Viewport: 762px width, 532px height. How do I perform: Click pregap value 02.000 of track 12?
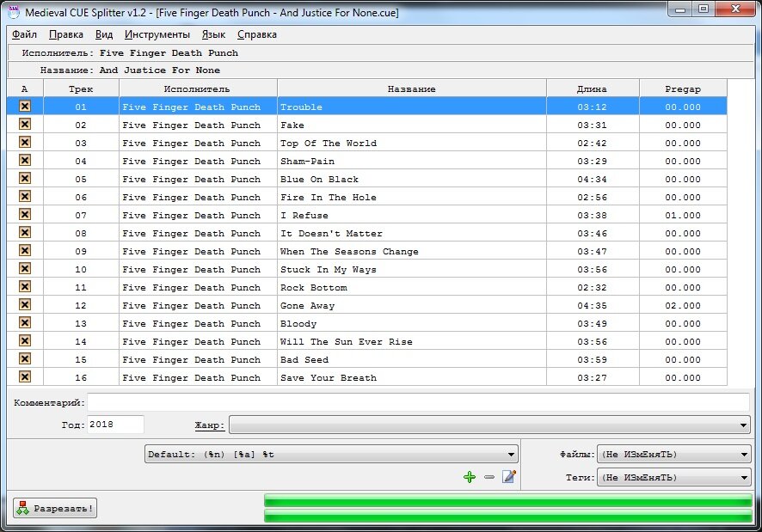[x=683, y=306]
